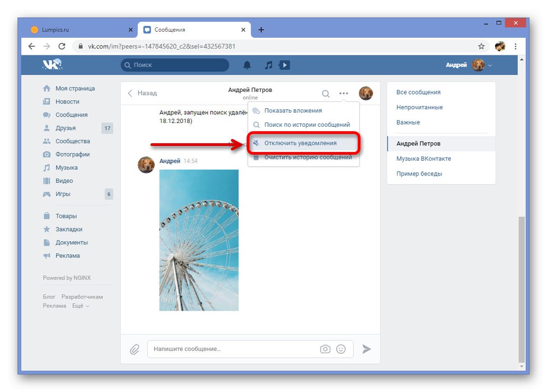The image size is (547, 392).
Task: Expand Андрей profile dropdown in header
Action: tap(469, 65)
